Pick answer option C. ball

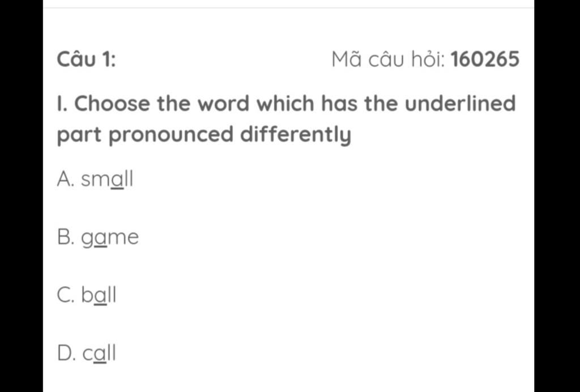click(x=87, y=295)
